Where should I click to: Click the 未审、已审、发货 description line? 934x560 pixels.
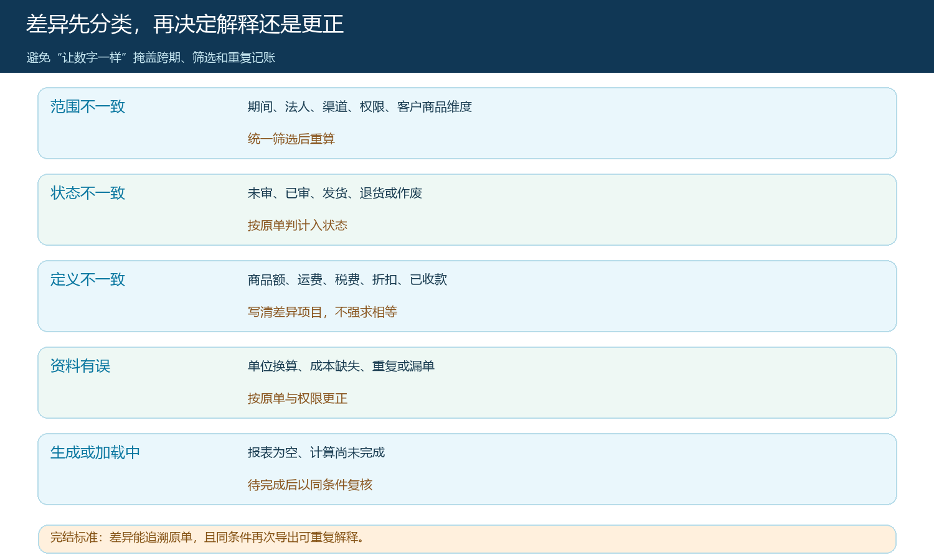tap(335, 194)
